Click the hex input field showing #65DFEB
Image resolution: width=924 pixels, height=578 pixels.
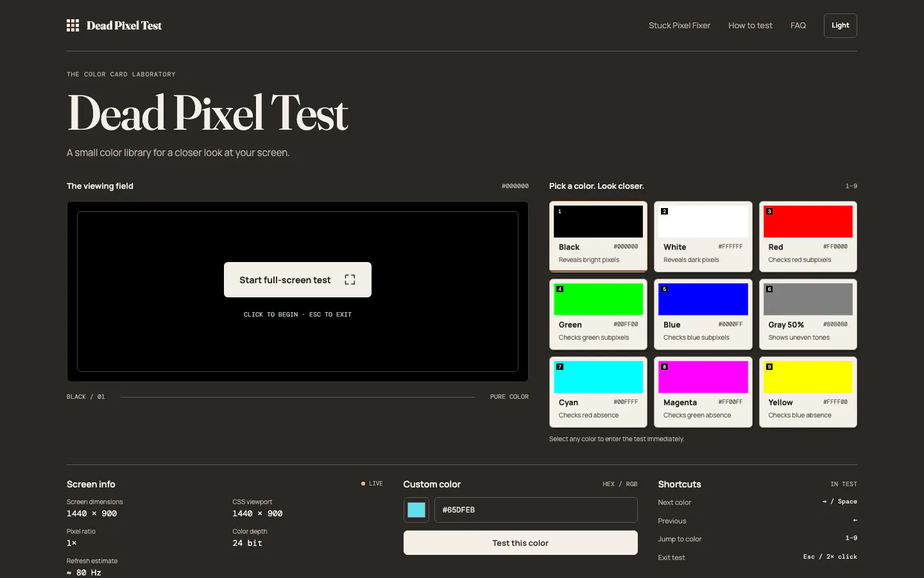tap(536, 510)
